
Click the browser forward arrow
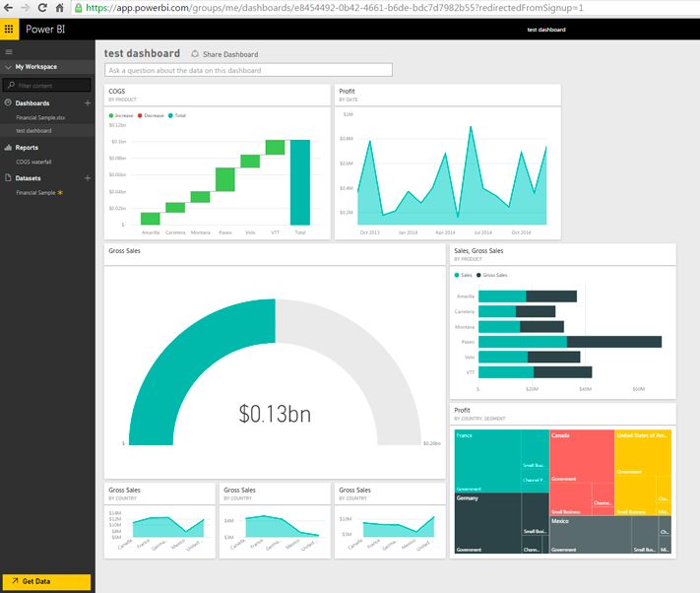click(x=25, y=8)
